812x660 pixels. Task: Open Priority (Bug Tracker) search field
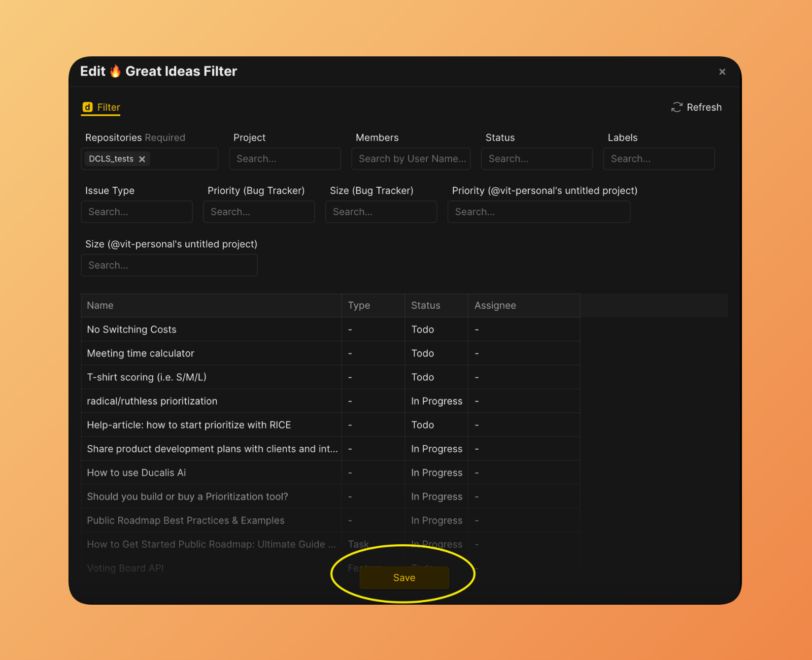point(259,212)
